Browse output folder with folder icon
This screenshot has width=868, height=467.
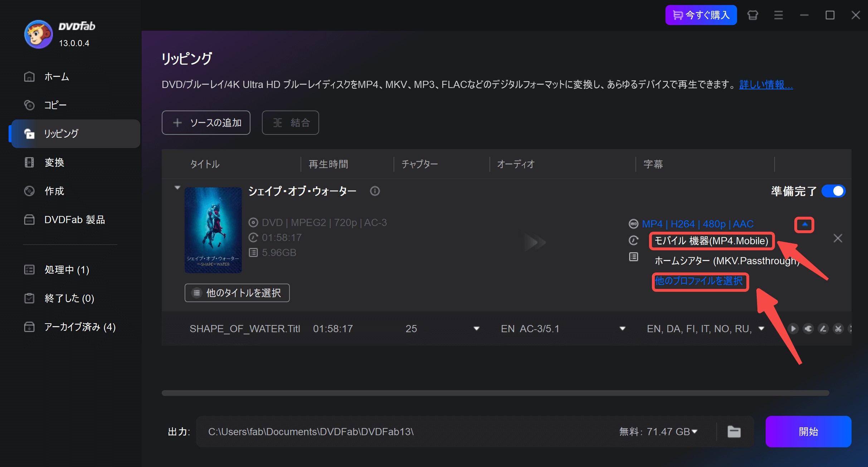(734, 432)
